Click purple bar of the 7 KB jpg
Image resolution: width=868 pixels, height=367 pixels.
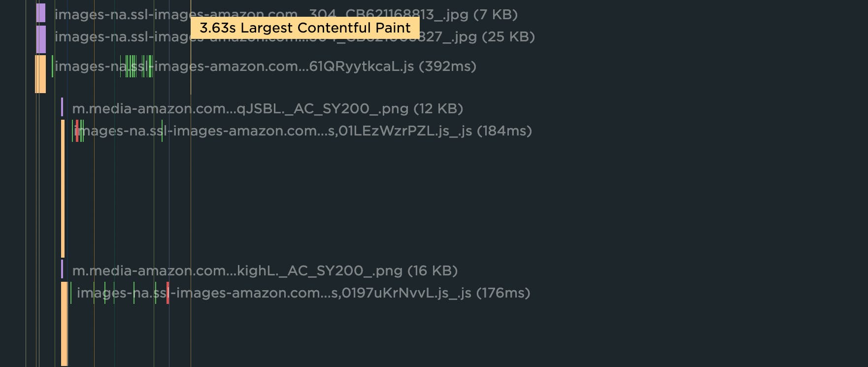(x=40, y=13)
